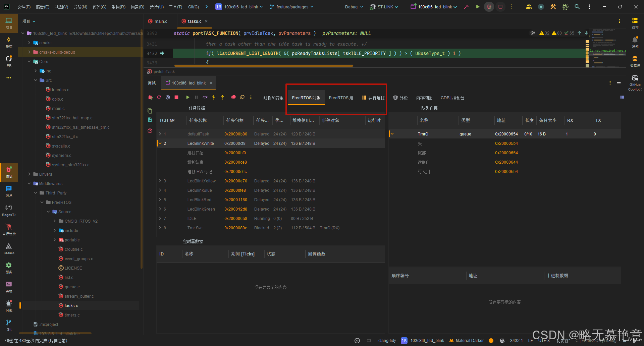Click the editor horizontal scrollbar
The width and height of the screenshot is (644, 346).
click(264, 66)
